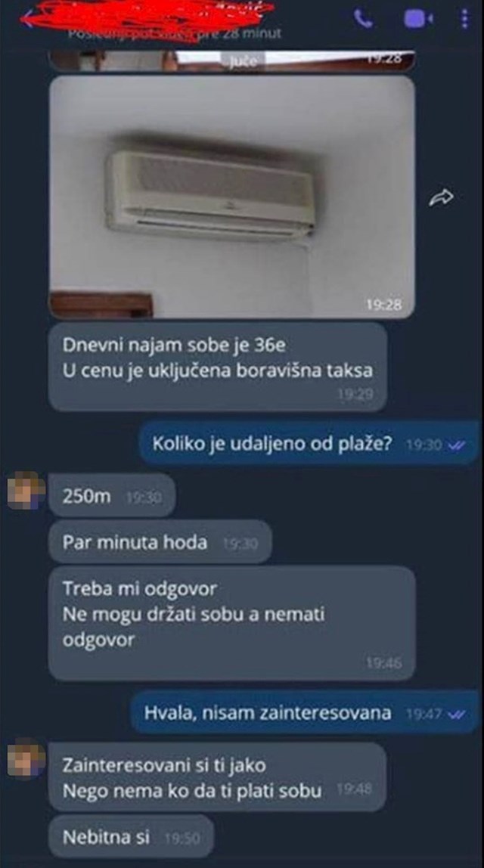Start a voice call with the phone icon
The height and width of the screenshot is (868, 484).
click(x=363, y=19)
